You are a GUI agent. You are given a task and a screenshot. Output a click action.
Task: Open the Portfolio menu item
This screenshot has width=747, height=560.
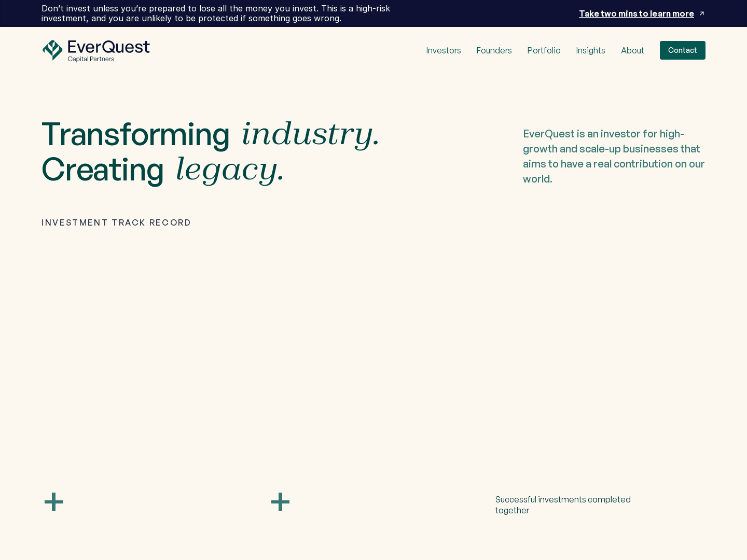coord(544,50)
